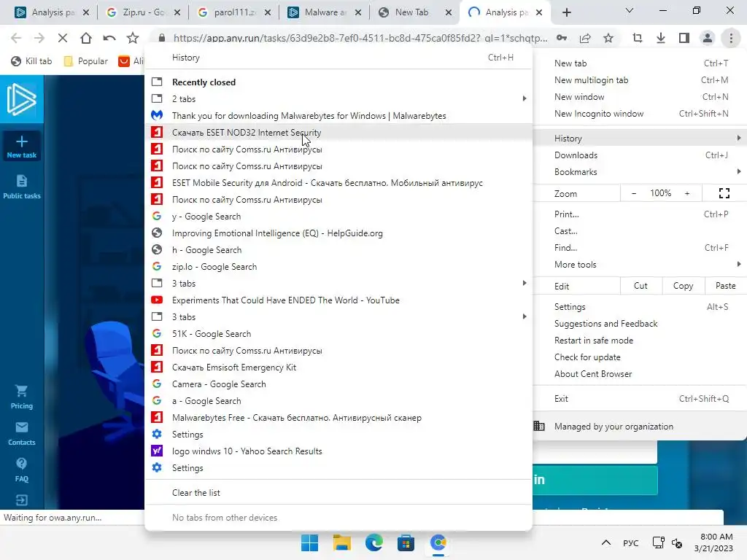Click the Cut button in Edit row

[x=640, y=286]
